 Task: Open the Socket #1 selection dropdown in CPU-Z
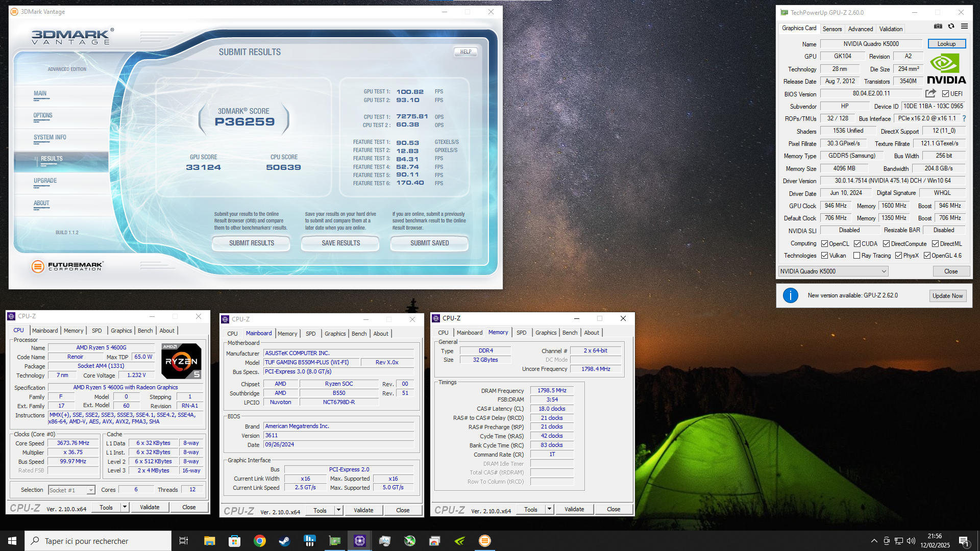71,490
